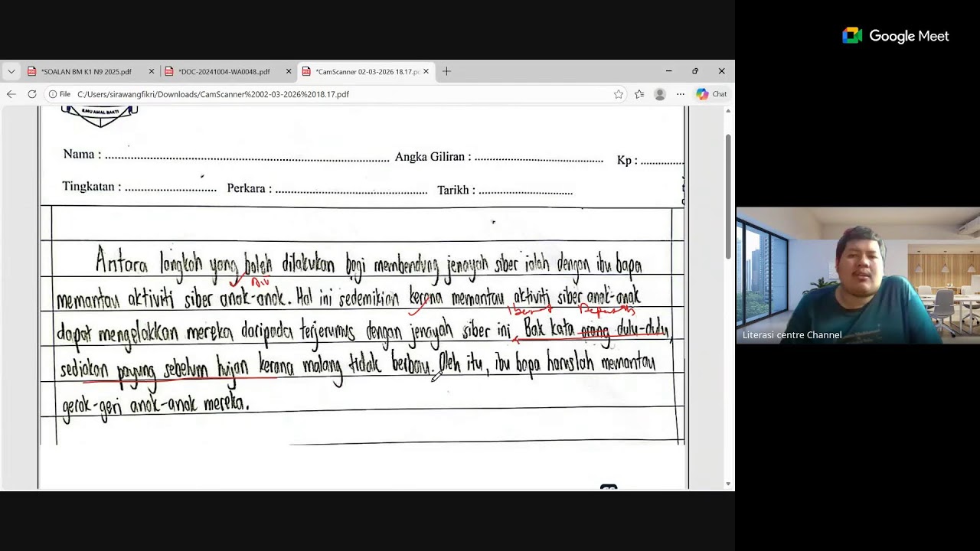Open the tab search dropdown arrow
This screenshot has width=980, height=551.
click(x=11, y=71)
